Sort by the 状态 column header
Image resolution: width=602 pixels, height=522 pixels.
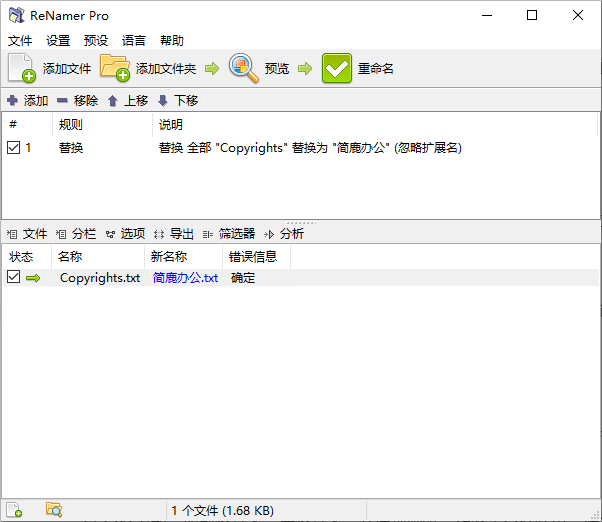click(x=27, y=256)
